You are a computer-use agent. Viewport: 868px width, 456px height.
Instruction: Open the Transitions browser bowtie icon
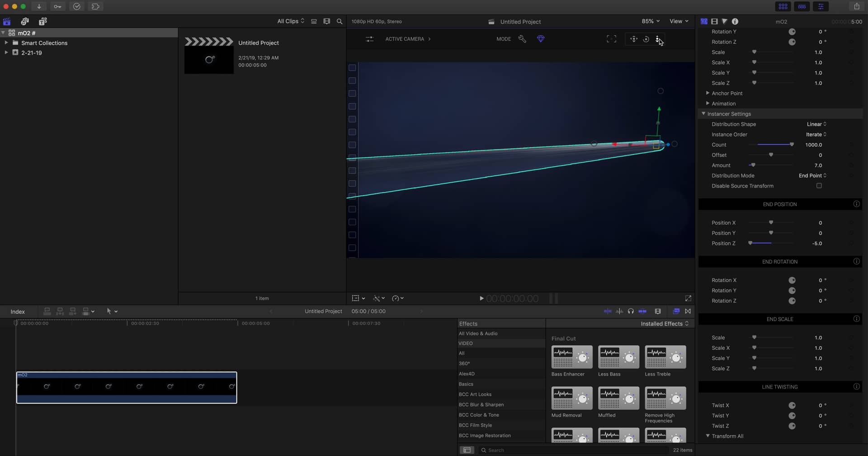point(688,311)
